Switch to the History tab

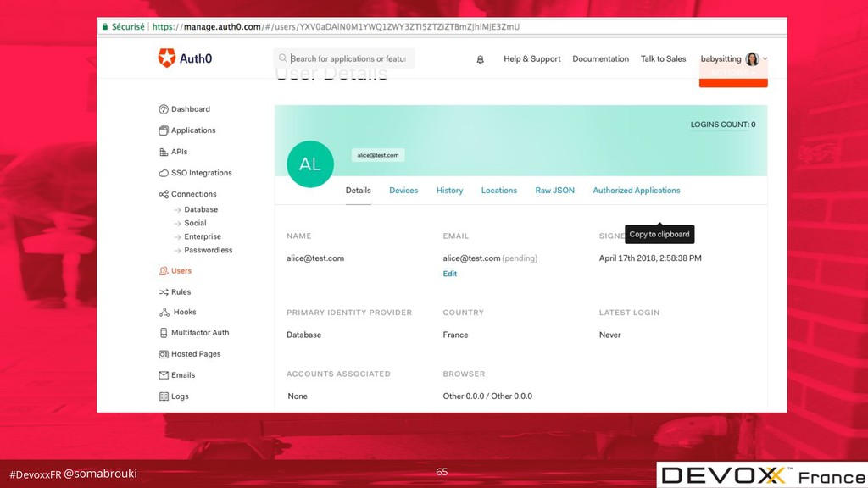(x=449, y=191)
